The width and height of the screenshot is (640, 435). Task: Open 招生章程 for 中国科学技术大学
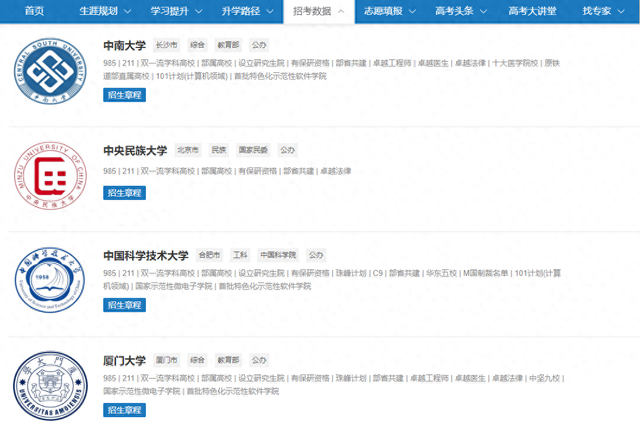coord(124,305)
